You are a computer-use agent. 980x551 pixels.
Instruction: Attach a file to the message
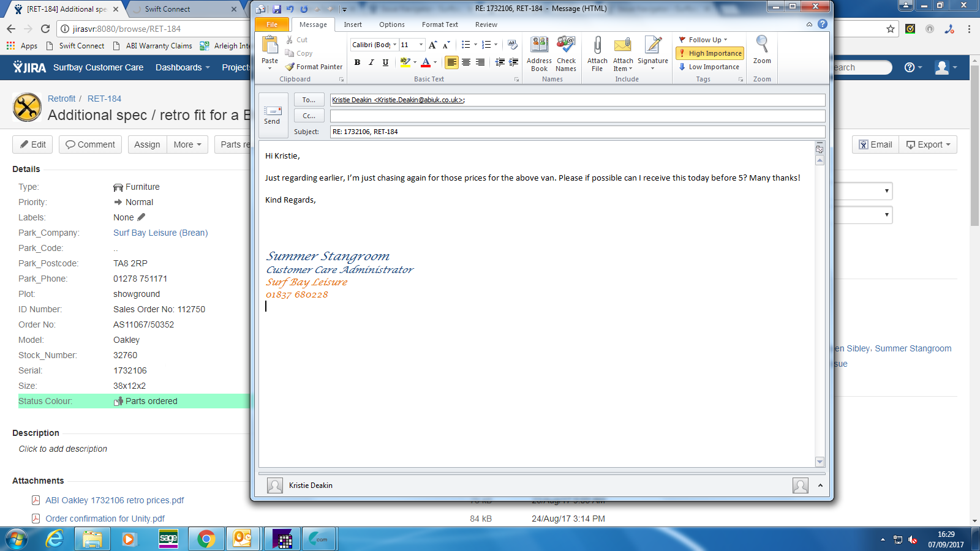pyautogui.click(x=597, y=54)
